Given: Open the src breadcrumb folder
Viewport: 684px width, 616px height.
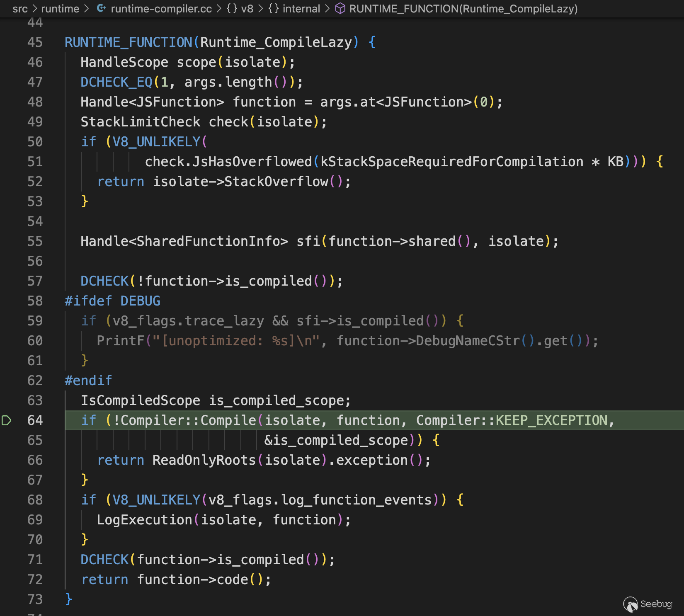Looking at the screenshot, I should point(20,8).
